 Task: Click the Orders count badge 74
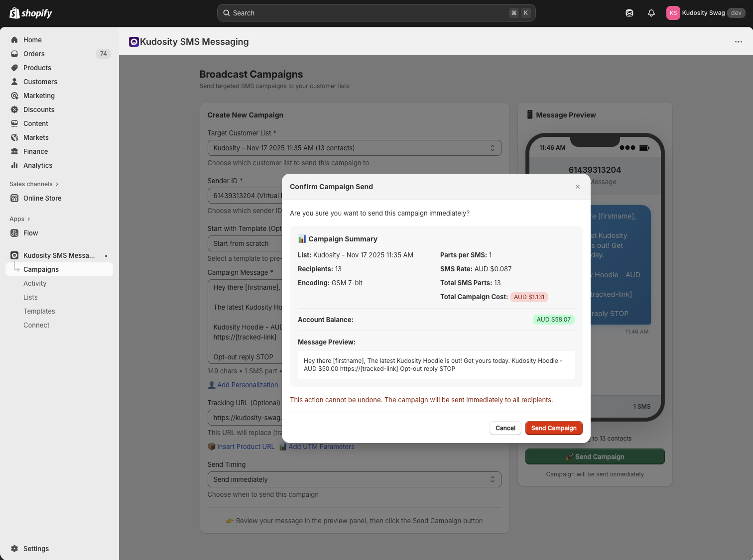click(103, 54)
